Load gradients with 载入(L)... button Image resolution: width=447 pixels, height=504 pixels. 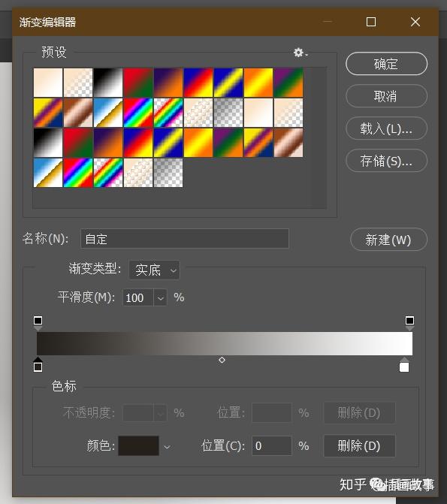point(386,128)
